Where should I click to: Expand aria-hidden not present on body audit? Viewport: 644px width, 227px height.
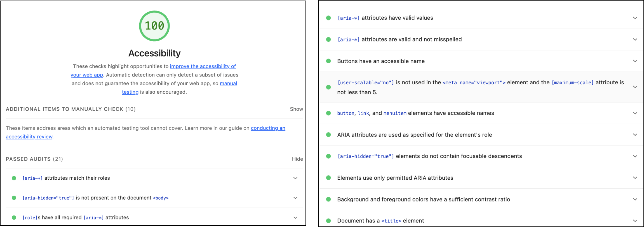click(295, 198)
